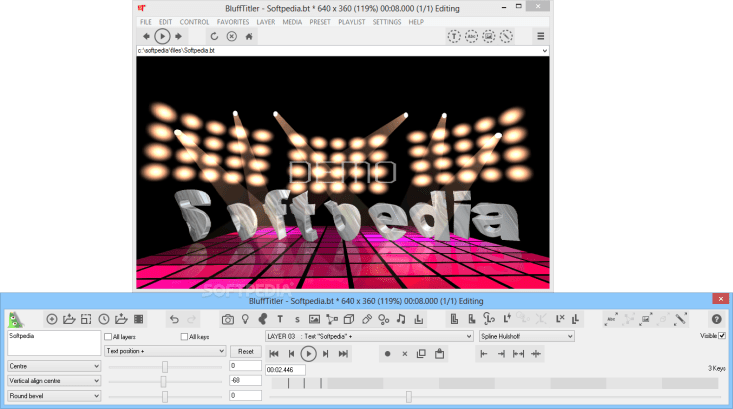Click the delete key X button
This screenshot has width=733, height=409.
tap(405, 354)
